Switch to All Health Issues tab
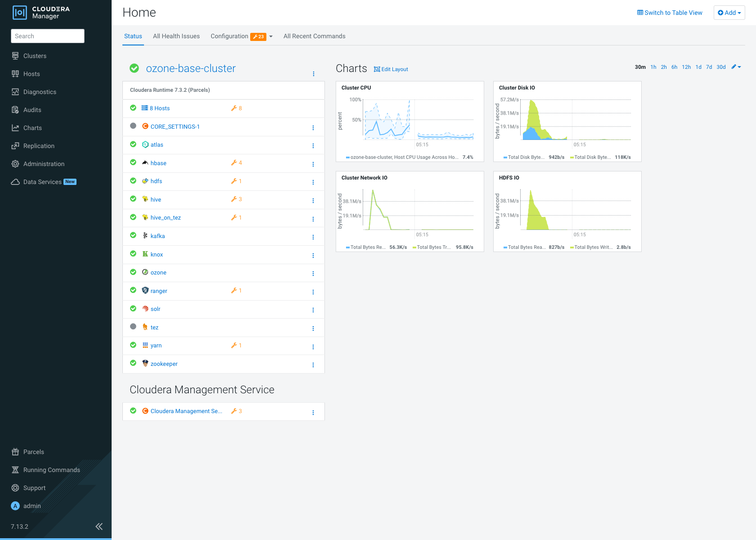756x540 pixels. [x=176, y=36]
